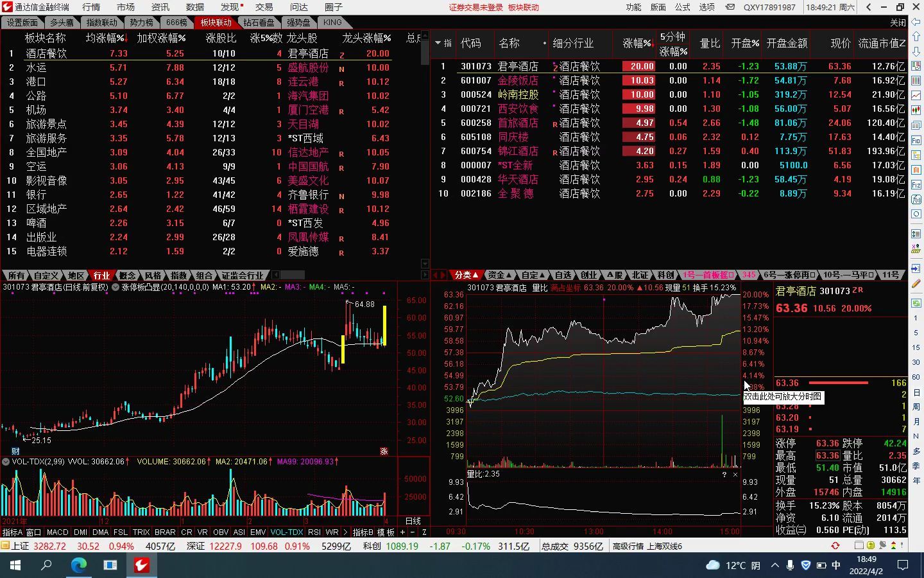Click the 涨幅% column sort header
This screenshot has height=578, width=924.
637,43
